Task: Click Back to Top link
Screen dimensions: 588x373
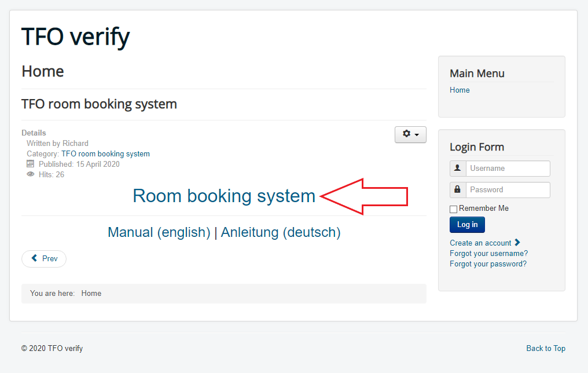Action: point(545,348)
